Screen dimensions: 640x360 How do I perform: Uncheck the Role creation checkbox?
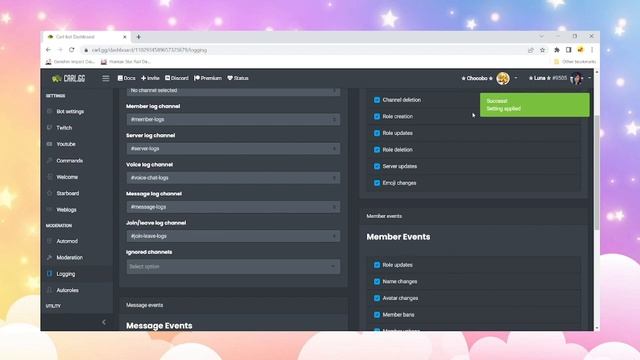click(377, 116)
